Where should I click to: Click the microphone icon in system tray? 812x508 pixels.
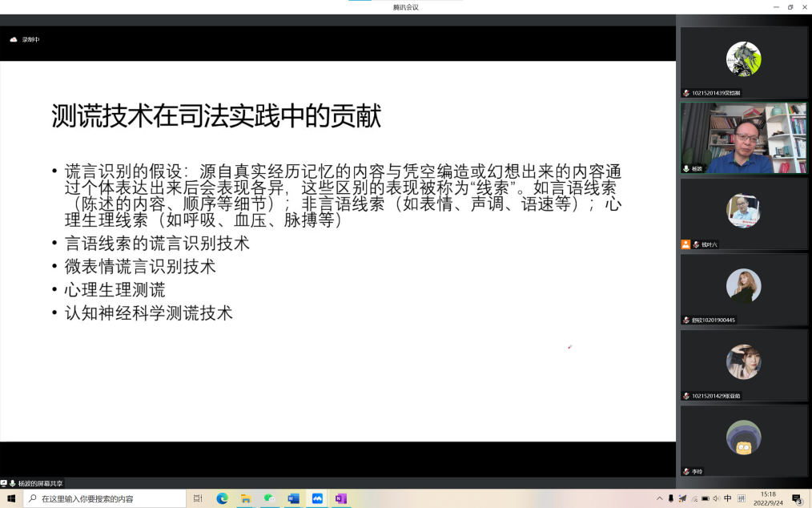click(671, 498)
